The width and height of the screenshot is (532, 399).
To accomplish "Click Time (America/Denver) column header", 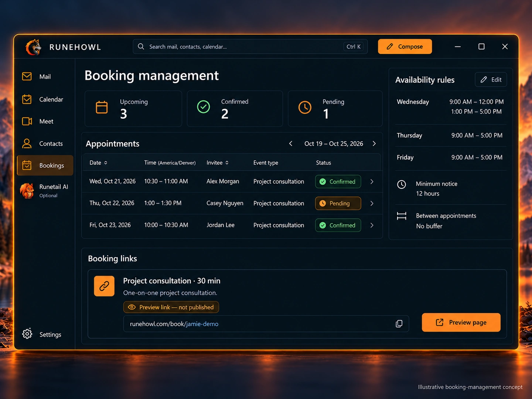I will (170, 163).
